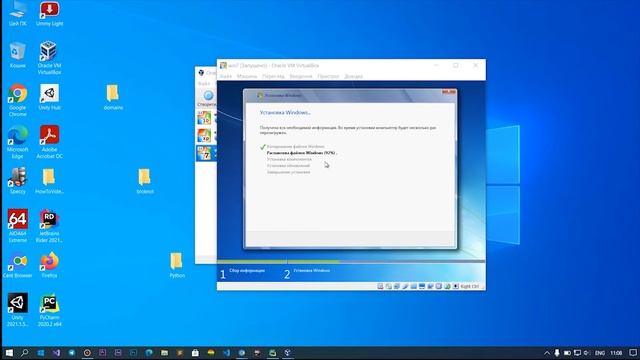
Task: Switch input language via ENG indicator
Action: tap(600, 353)
